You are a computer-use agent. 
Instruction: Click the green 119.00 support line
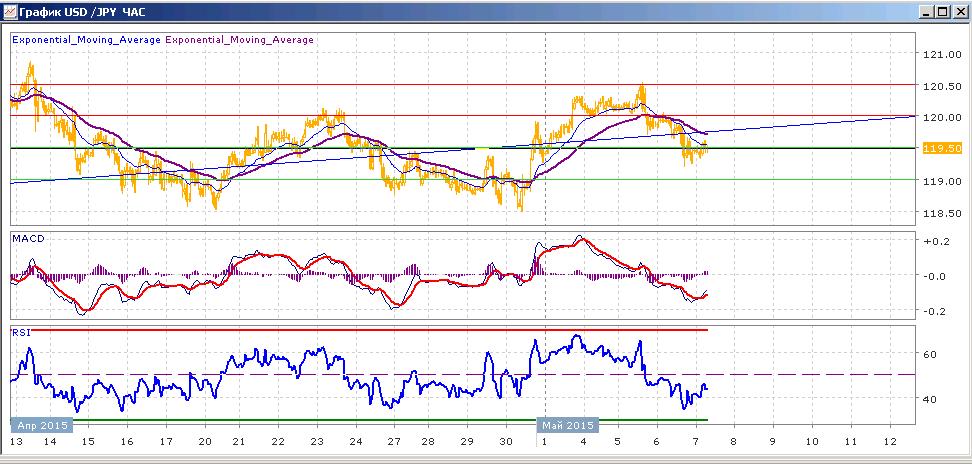point(462,180)
